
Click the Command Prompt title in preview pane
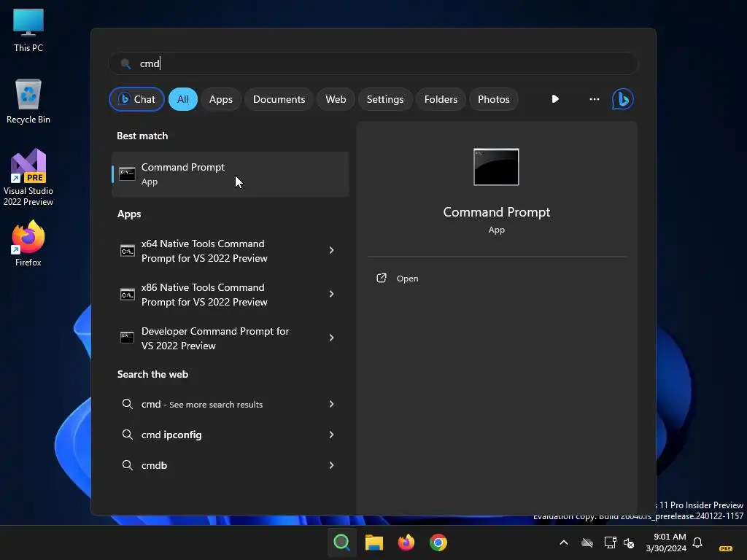point(496,212)
